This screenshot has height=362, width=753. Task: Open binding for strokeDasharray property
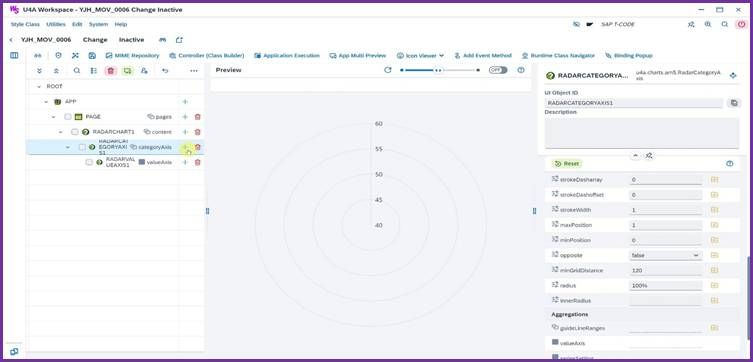[714, 180]
